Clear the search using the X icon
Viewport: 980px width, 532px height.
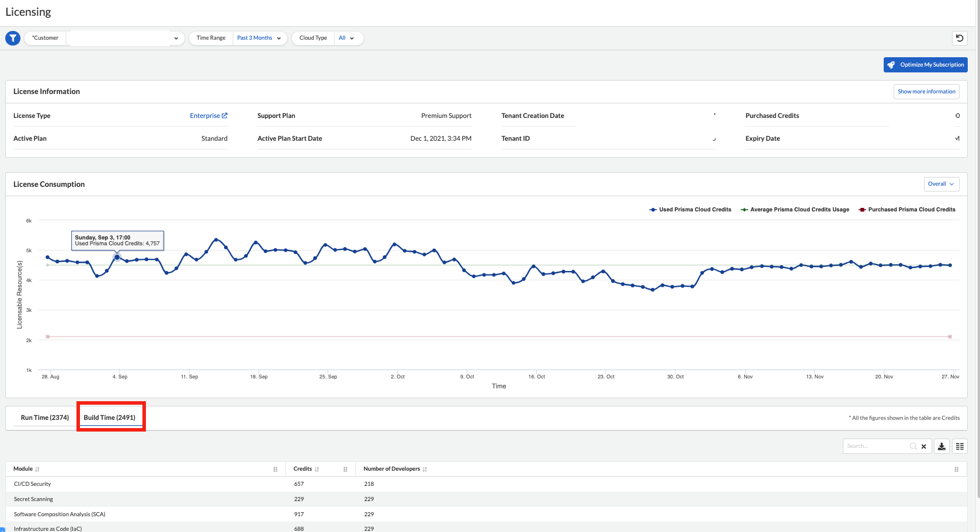point(924,446)
